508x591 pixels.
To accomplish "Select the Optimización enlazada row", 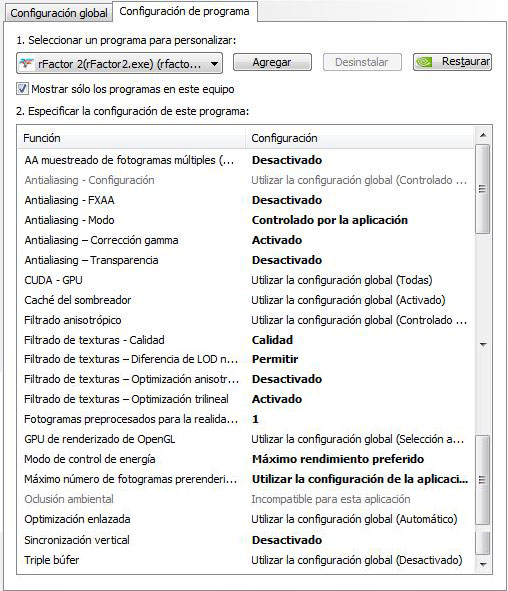I will coord(245,519).
